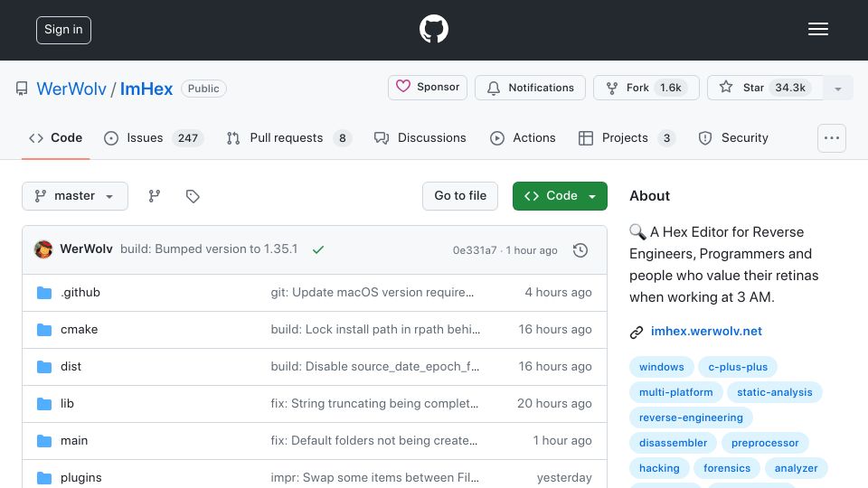Open commit hash 0e331a7

coord(475,250)
